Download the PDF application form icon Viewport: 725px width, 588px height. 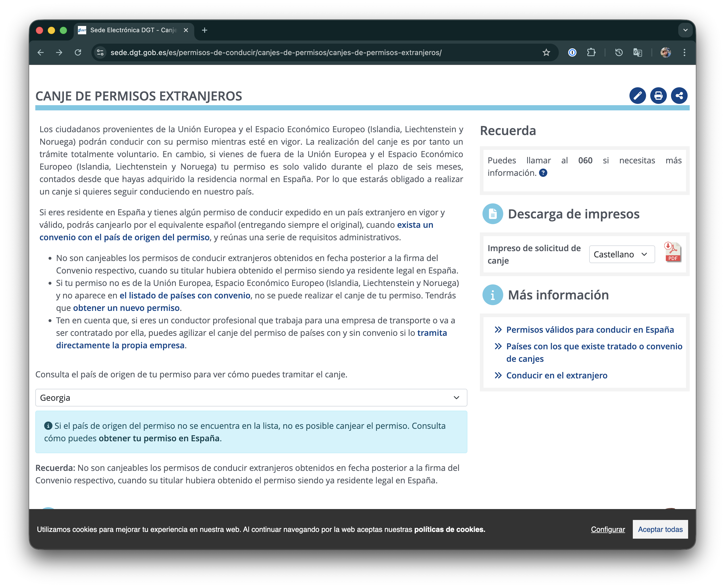pyautogui.click(x=672, y=252)
